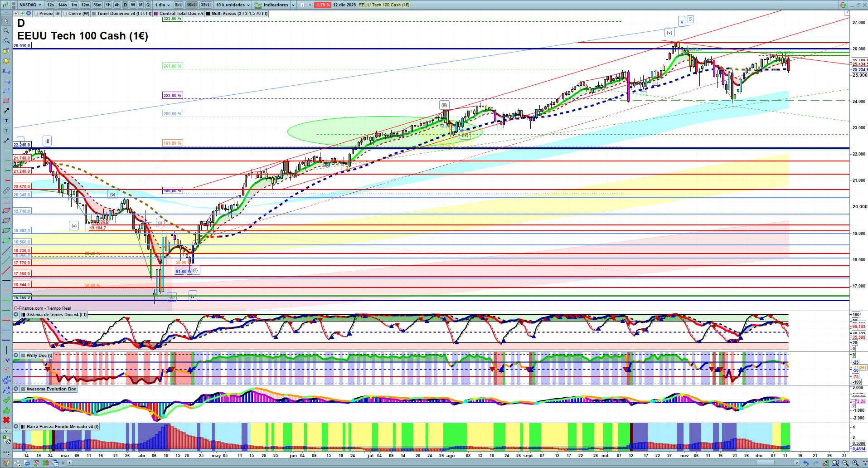Screen dimensions: 868x468
Task: Select the M monthly timeframe
Action: (x=141, y=5)
